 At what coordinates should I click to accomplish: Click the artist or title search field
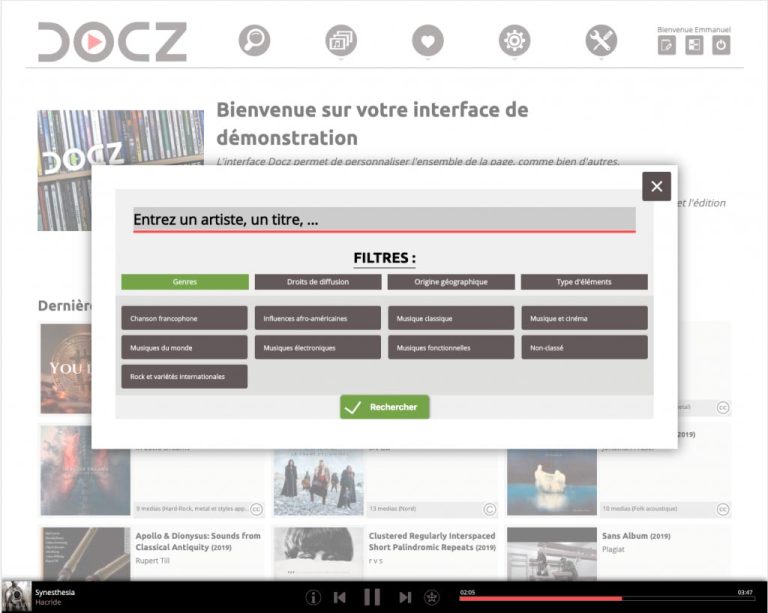click(x=384, y=219)
